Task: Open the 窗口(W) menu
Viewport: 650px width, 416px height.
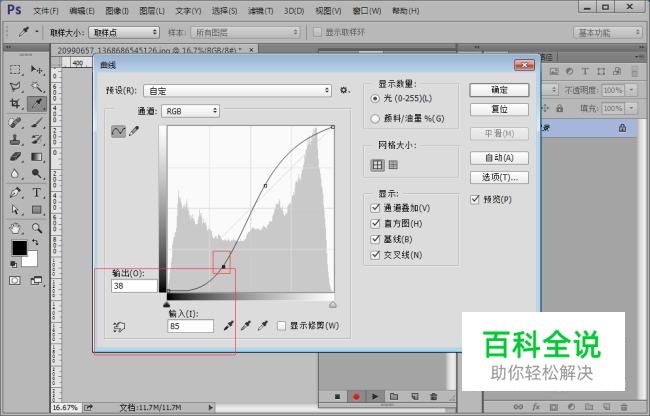Action: [367, 11]
